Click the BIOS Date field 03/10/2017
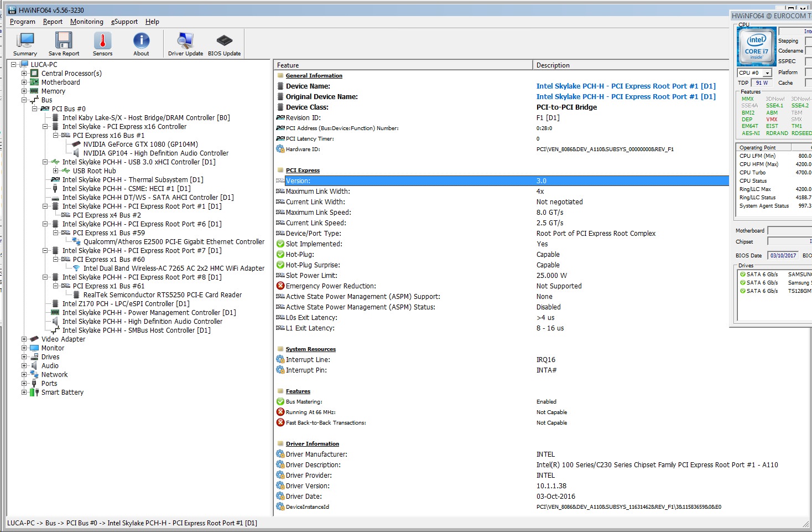 [x=783, y=255]
